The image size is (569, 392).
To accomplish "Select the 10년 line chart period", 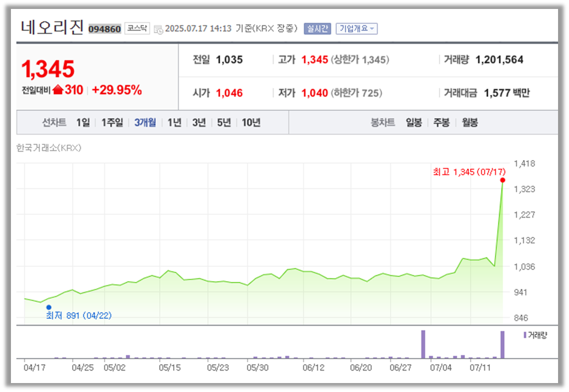I will coord(251,123).
